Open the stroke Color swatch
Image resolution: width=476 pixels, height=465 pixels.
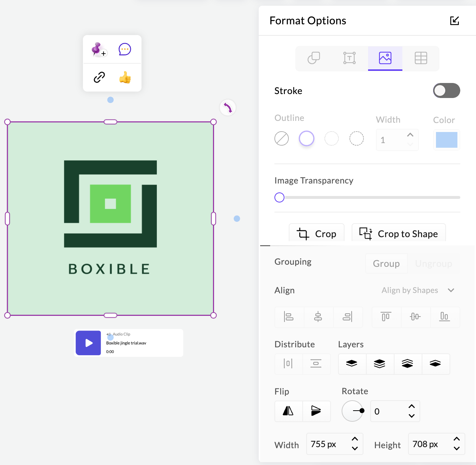(447, 140)
